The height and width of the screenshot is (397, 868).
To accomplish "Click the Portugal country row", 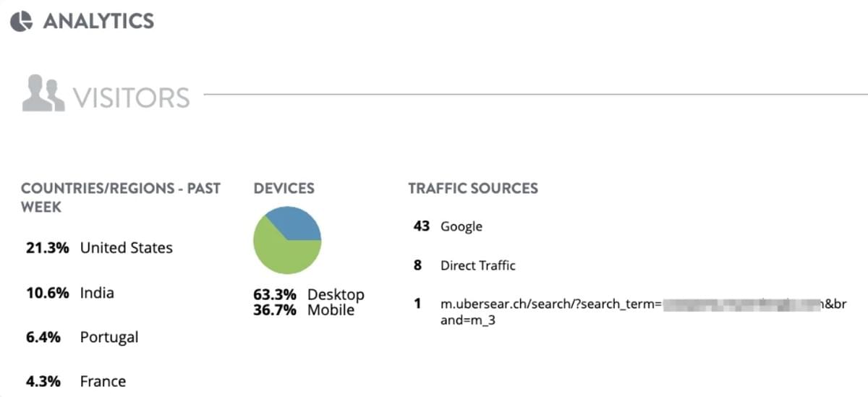I will pos(109,338).
